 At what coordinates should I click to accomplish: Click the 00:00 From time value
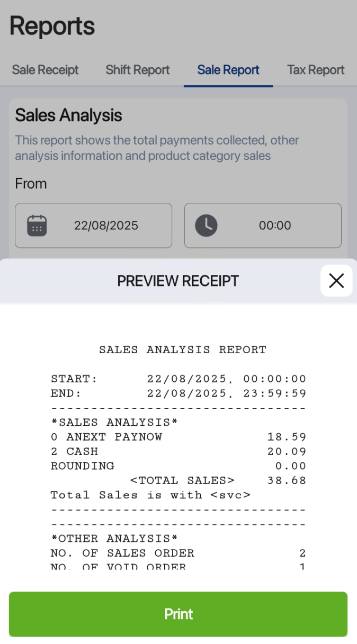tap(275, 226)
